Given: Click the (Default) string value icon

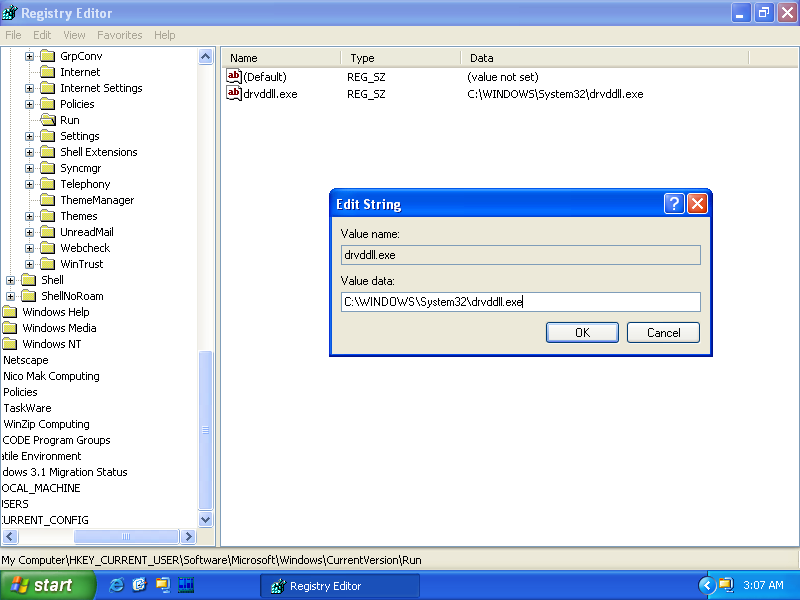Looking at the screenshot, I should 234,77.
